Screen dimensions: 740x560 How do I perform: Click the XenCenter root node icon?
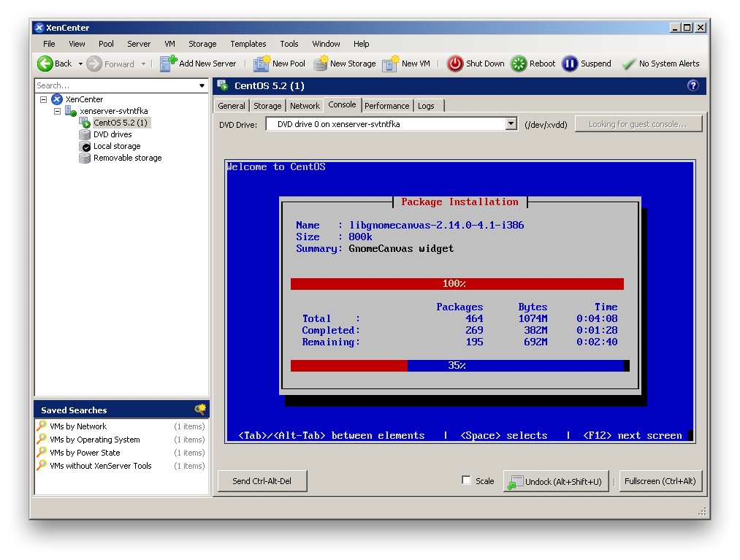[x=57, y=99]
